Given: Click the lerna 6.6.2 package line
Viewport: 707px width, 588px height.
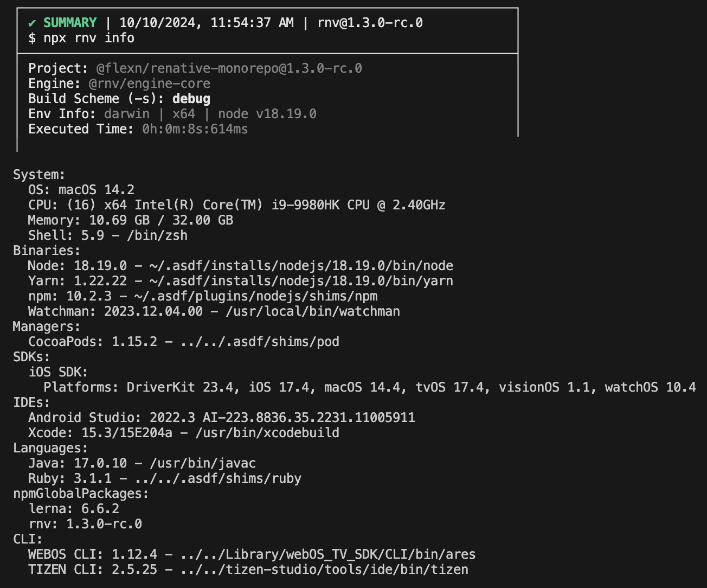Looking at the screenshot, I should [x=73, y=509].
